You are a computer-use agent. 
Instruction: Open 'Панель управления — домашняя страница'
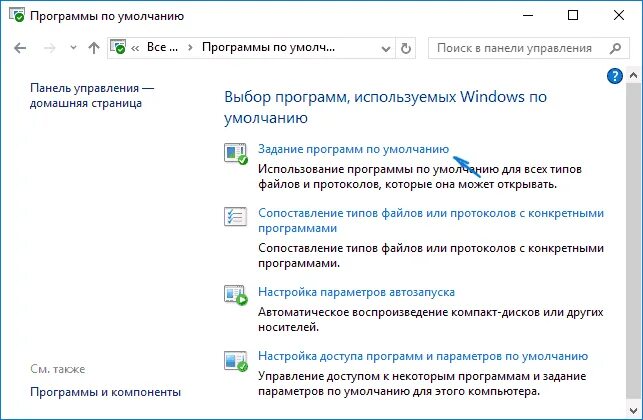(x=92, y=95)
